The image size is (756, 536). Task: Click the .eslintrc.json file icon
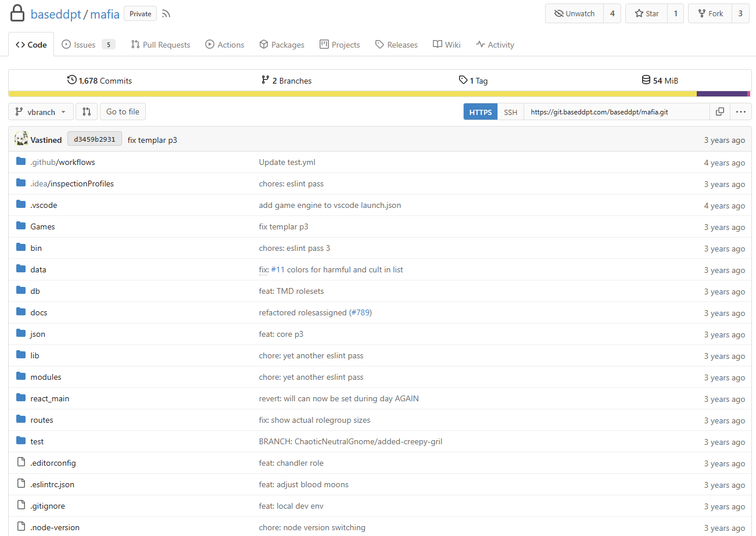(x=22, y=484)
